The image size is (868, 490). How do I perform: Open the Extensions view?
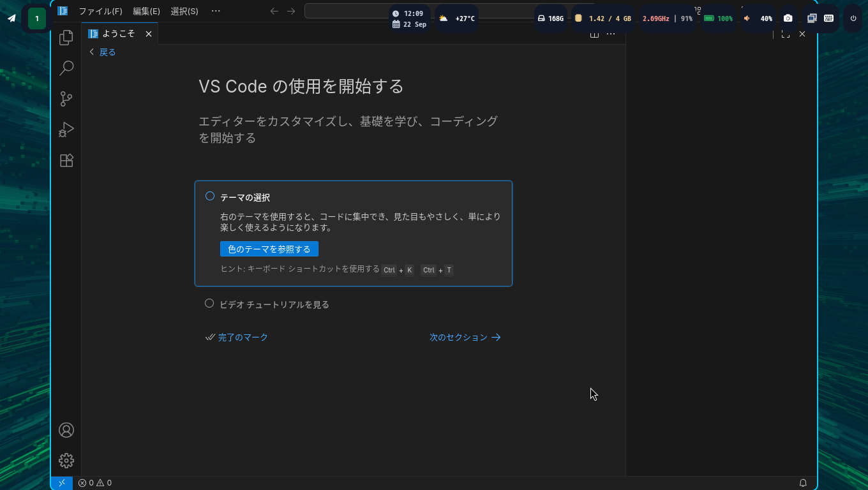(66, 160)
